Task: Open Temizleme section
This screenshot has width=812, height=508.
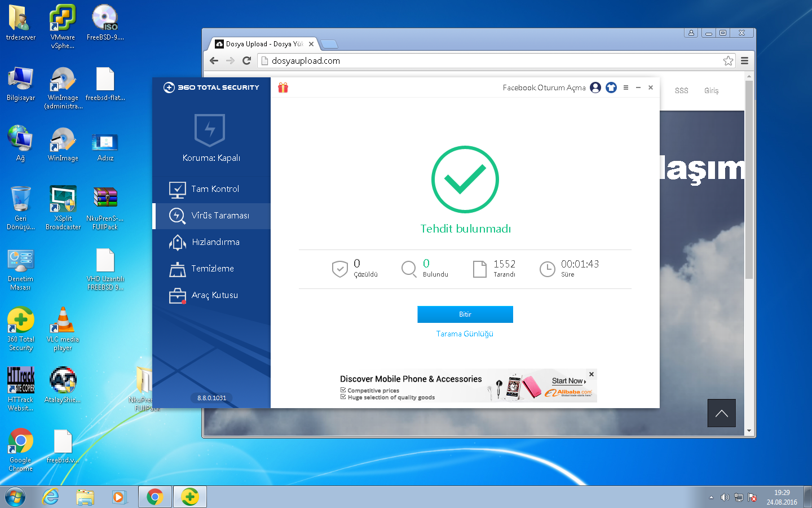Action: coord(211,269)
